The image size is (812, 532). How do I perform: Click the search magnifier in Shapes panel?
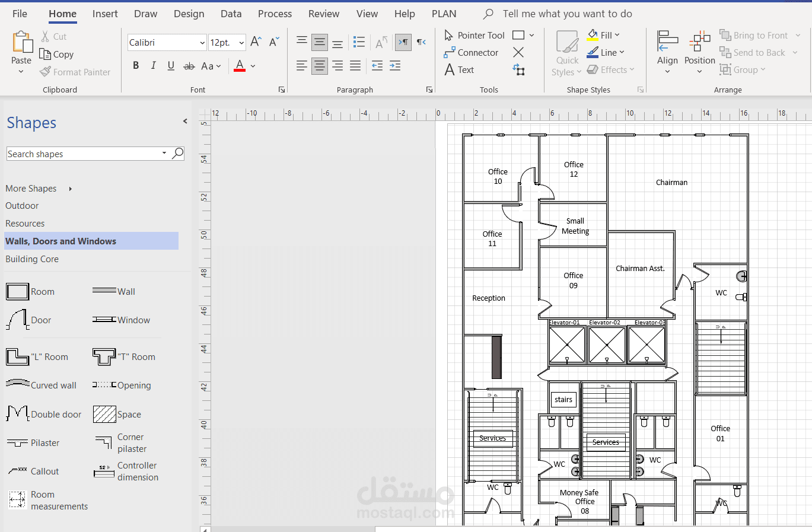pos(177,154)
